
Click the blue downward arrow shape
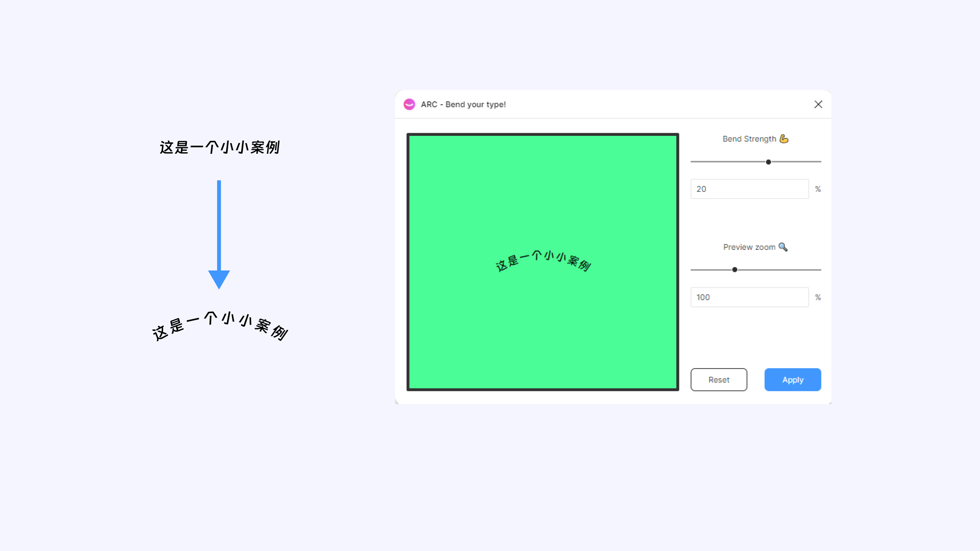(219, 234)
